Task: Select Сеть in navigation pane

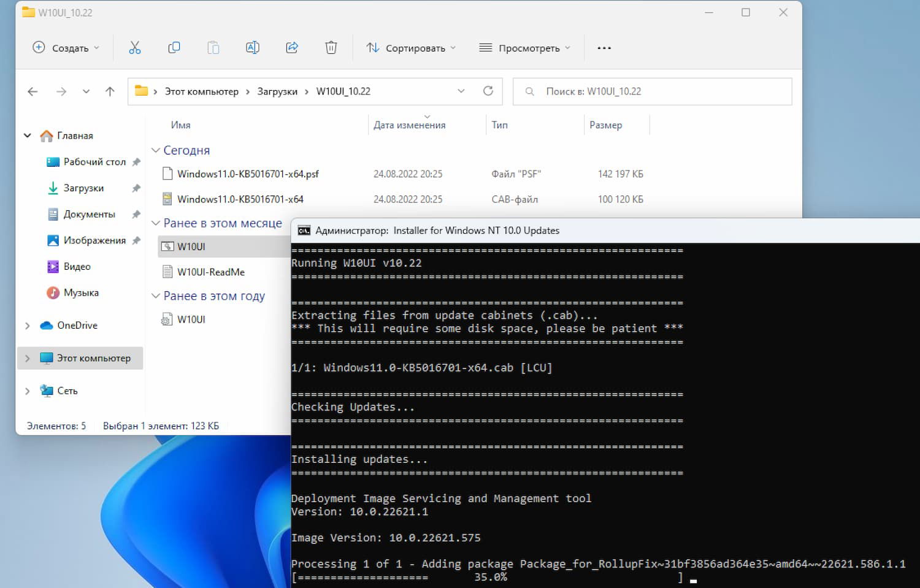Action: 67,391
